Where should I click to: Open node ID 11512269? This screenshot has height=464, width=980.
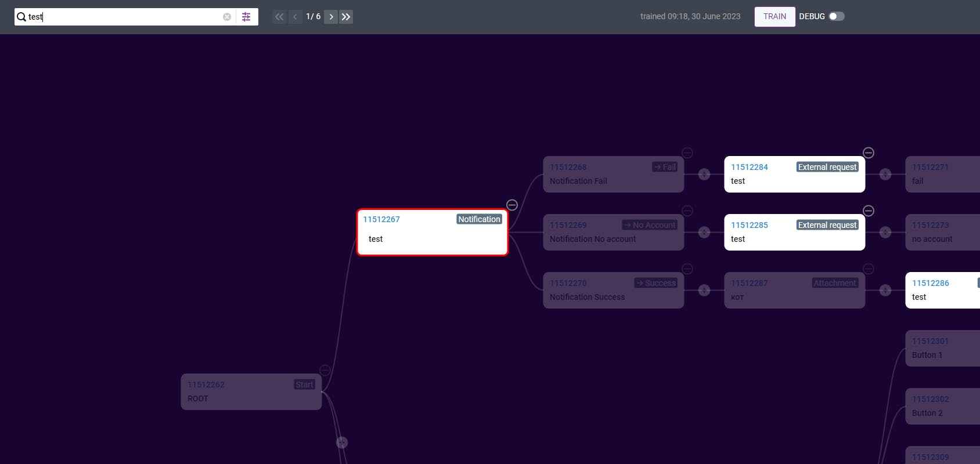pyautogui.click(x=568, y=225)
